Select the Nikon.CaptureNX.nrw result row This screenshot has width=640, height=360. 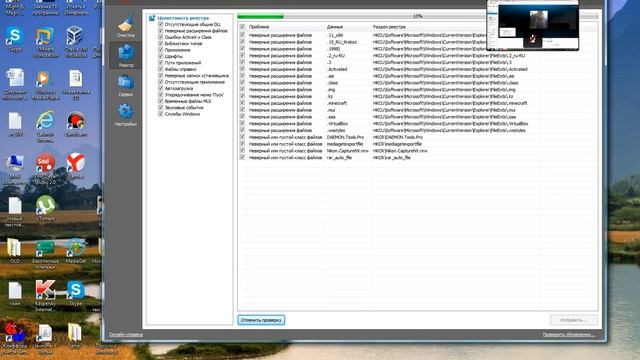(x=418, y=151)
